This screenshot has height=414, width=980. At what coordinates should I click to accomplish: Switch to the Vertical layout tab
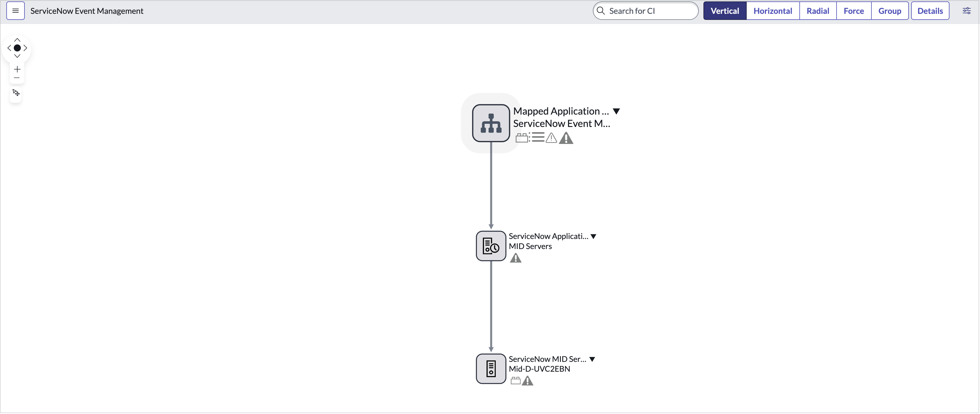pos(725,11)
